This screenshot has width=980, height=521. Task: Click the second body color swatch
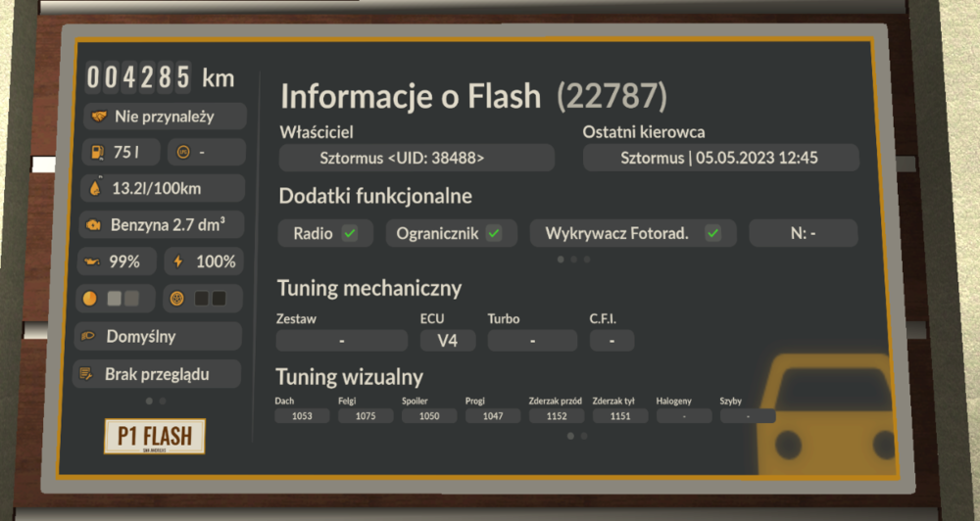click(132, 299)
